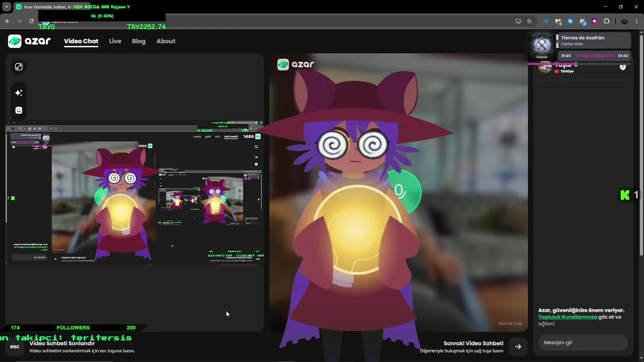Expand the local video to fullscreen
The height and width of the screenshot is (362, 644).
(x=19, y=67)
